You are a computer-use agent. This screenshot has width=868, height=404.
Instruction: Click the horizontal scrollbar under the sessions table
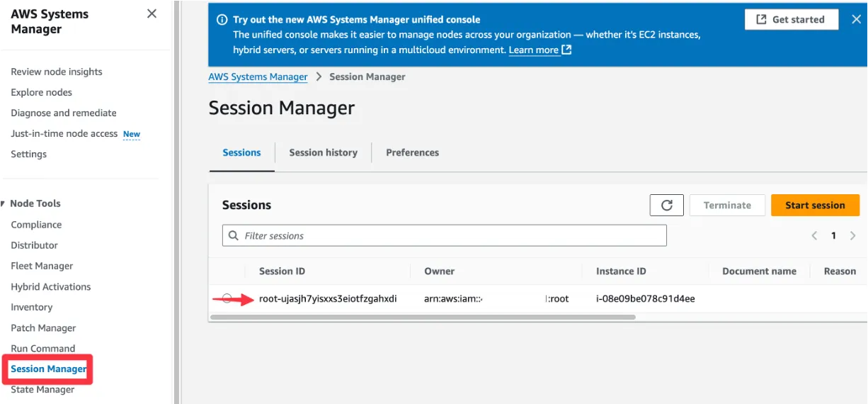tap(423, 317)
